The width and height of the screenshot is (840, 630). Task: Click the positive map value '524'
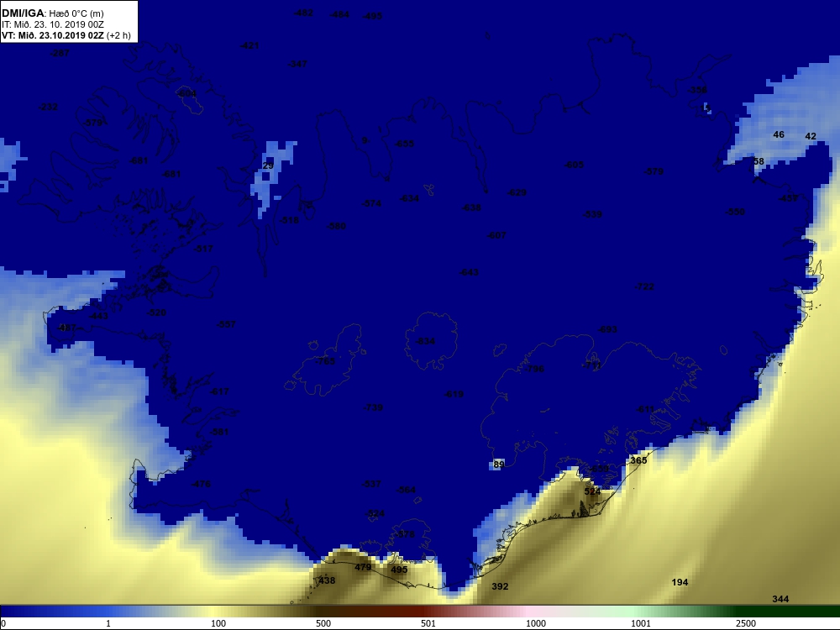point(592,491)
